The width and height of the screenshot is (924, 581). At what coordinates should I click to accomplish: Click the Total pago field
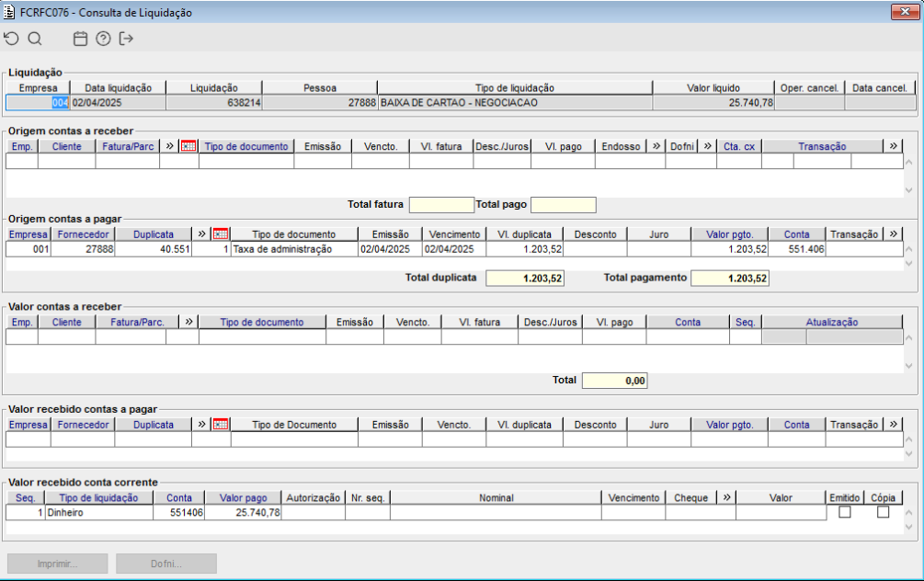pyautogui.click(x=564, y=204)
